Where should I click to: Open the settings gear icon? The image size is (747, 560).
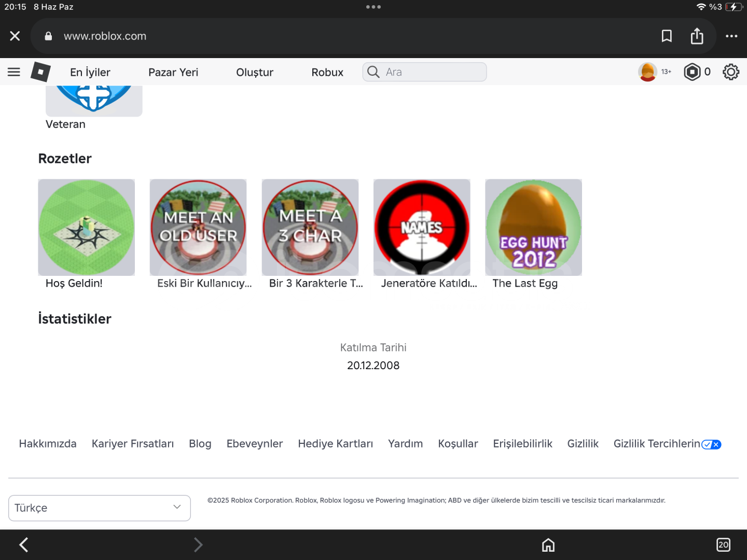point(731,72)
